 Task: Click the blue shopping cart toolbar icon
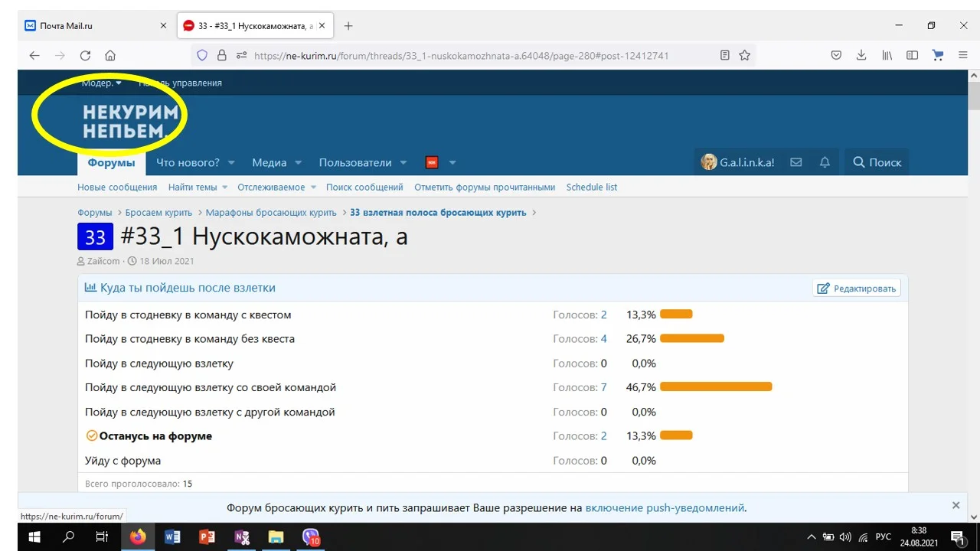pyautogui.click(x=937, y=55)
